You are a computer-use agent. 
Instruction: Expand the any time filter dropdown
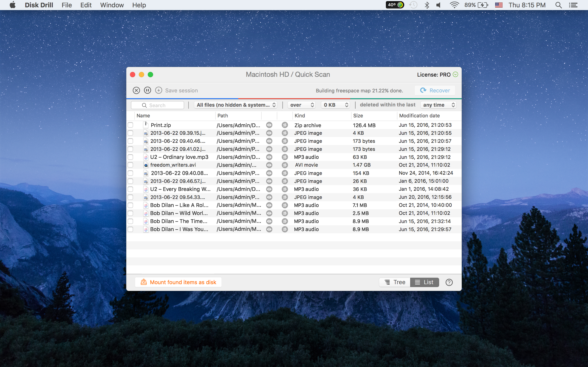[x=438, y=104]
